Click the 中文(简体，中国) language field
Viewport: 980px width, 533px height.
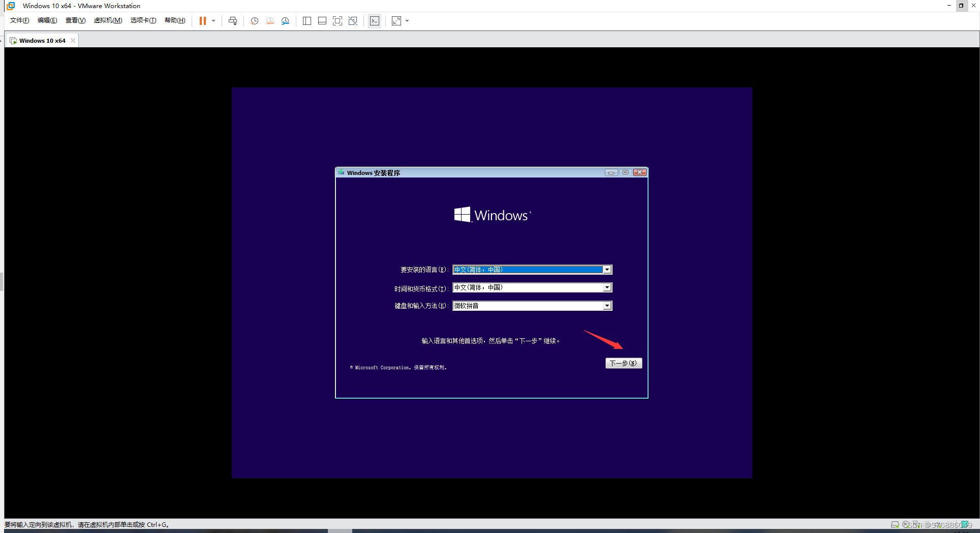[532, 270]
